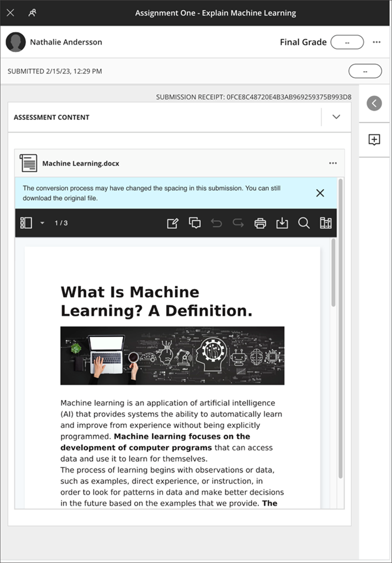This screenshot has height=563, width=392.
Task: Dismiss the conversion process notice
Action: click(x=320, y=193)
